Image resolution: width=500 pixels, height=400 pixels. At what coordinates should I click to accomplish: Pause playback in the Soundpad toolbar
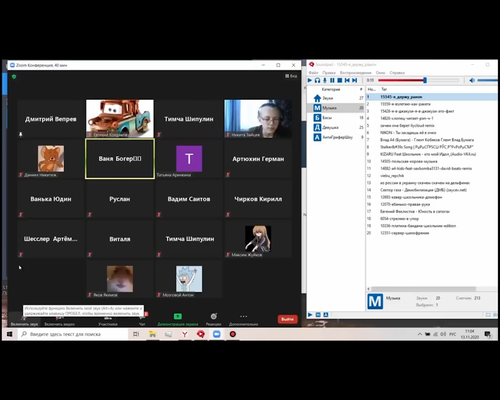tap(332, 80)
